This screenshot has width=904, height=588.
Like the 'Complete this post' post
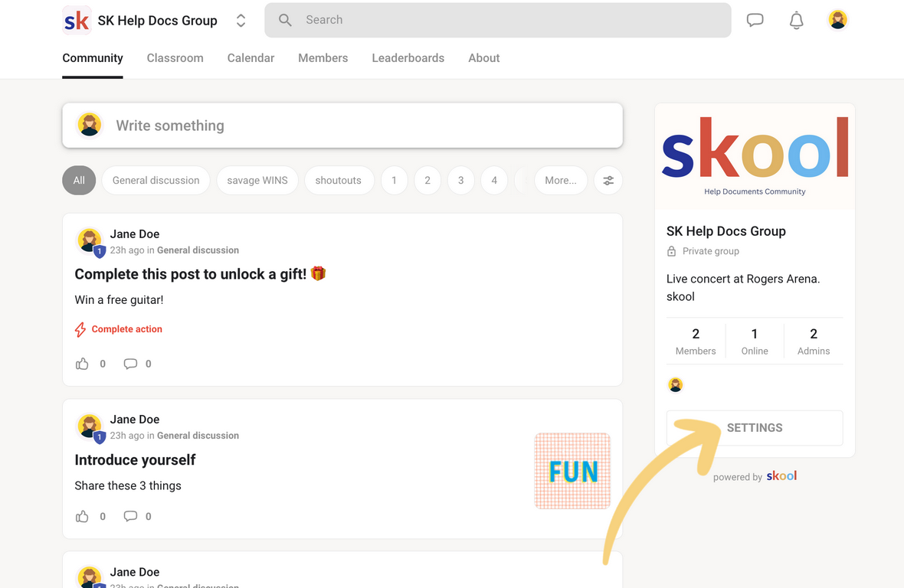point(83,364)
